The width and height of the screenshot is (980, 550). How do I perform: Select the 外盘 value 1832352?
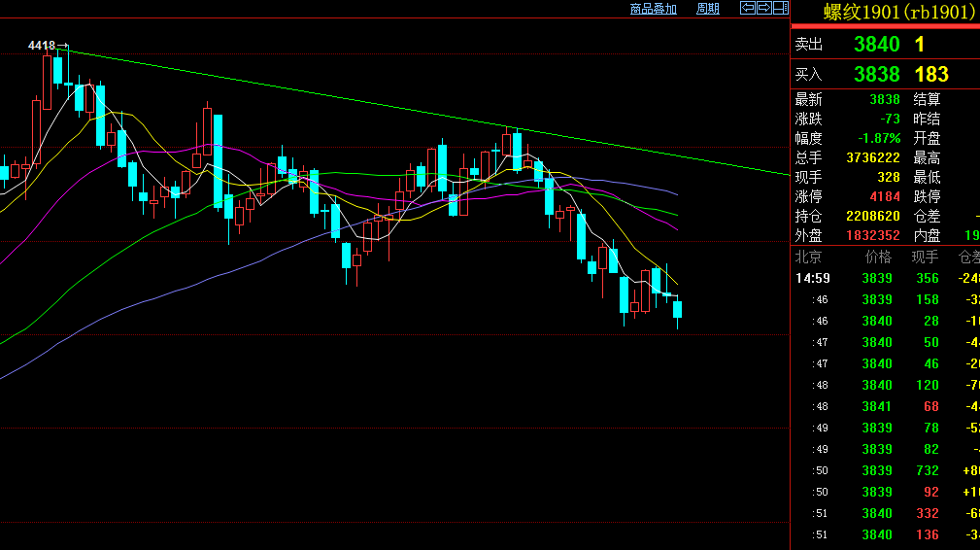pos(873,235)
